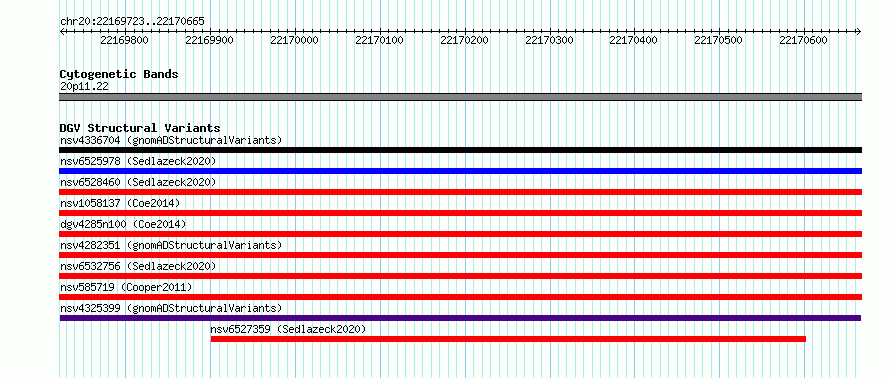Select the black nsv4336704 variant bar
The image size is (890, 378).
[461, 150]
